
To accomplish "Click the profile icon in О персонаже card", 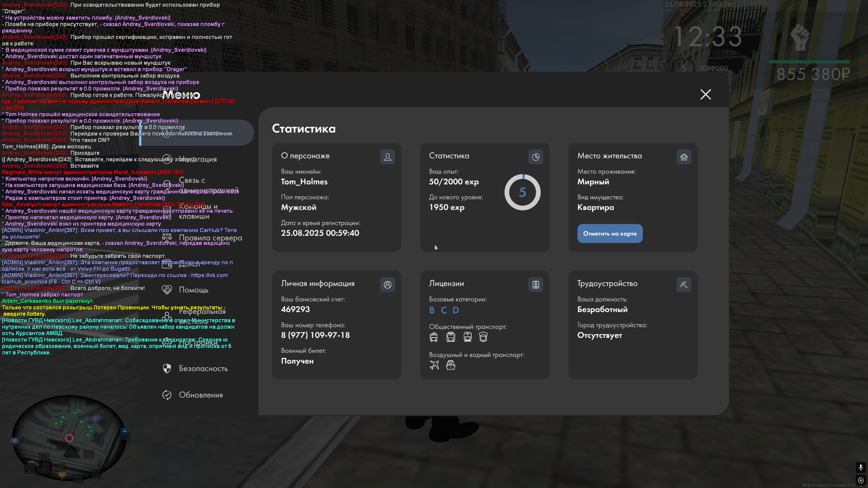I will [387, 157].
